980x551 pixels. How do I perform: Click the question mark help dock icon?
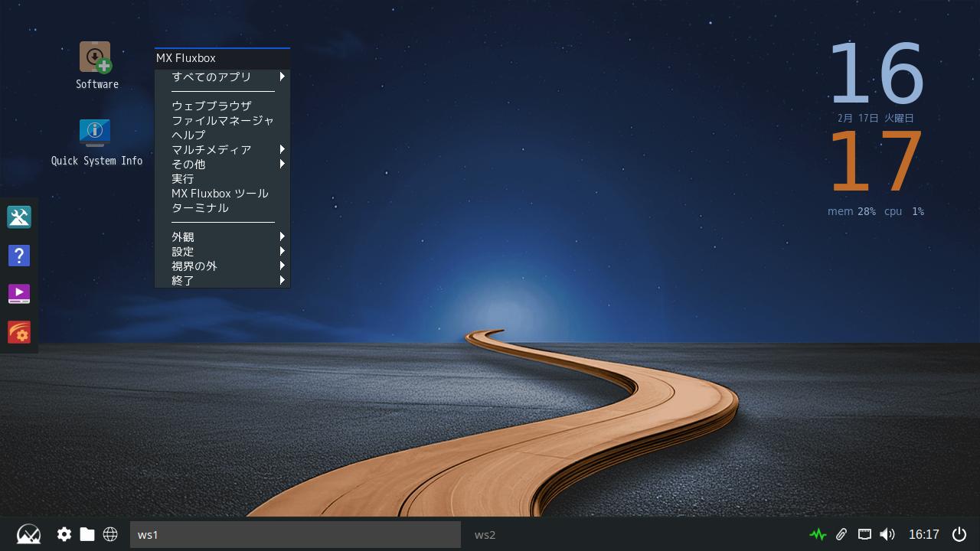pos(19,256)
